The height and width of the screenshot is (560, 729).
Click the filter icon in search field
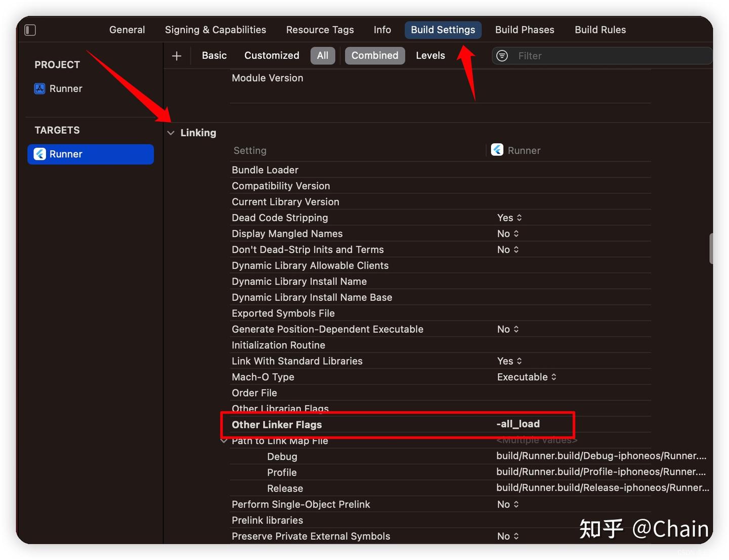click(x=502, y=56)
